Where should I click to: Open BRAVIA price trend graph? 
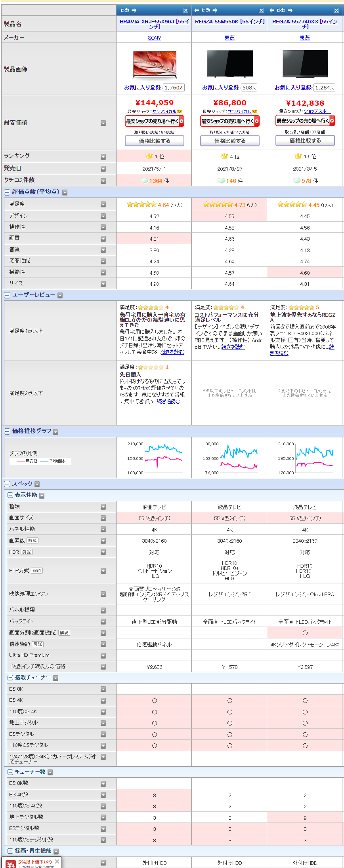point(155,458)
